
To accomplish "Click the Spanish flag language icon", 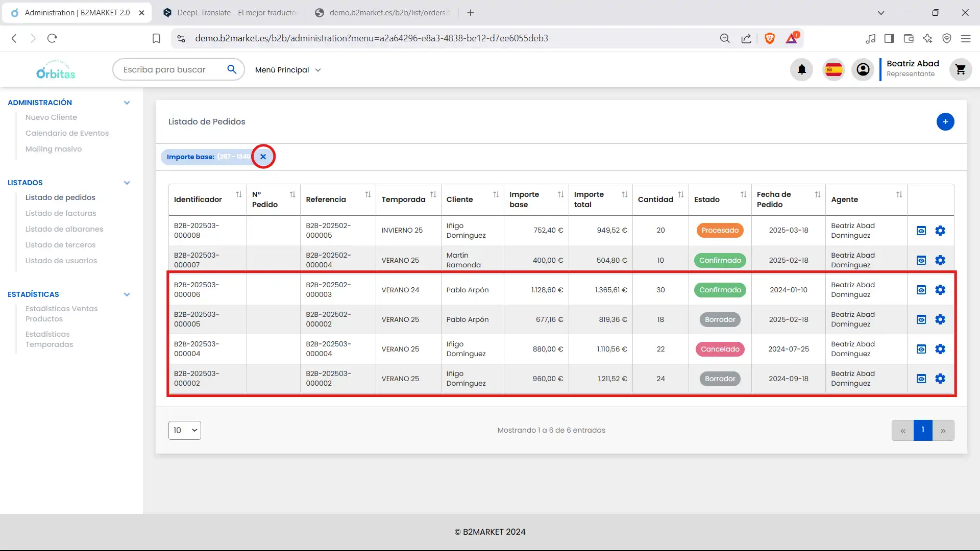I will click(834, 69).
